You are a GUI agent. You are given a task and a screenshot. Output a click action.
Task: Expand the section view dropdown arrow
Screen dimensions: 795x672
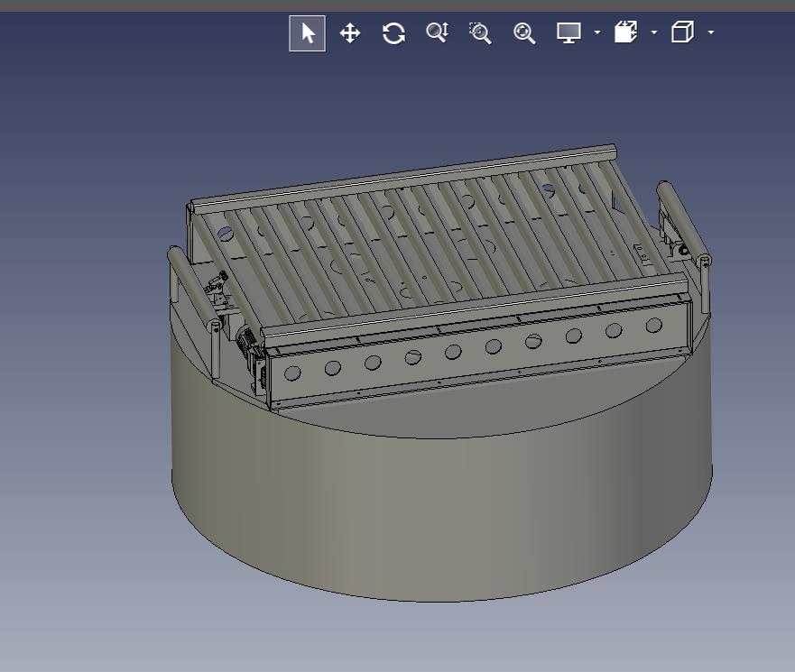654,32
